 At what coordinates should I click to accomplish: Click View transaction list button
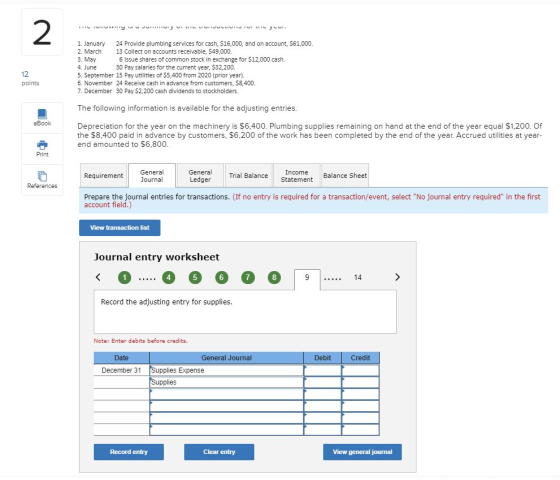pos(120,228)
